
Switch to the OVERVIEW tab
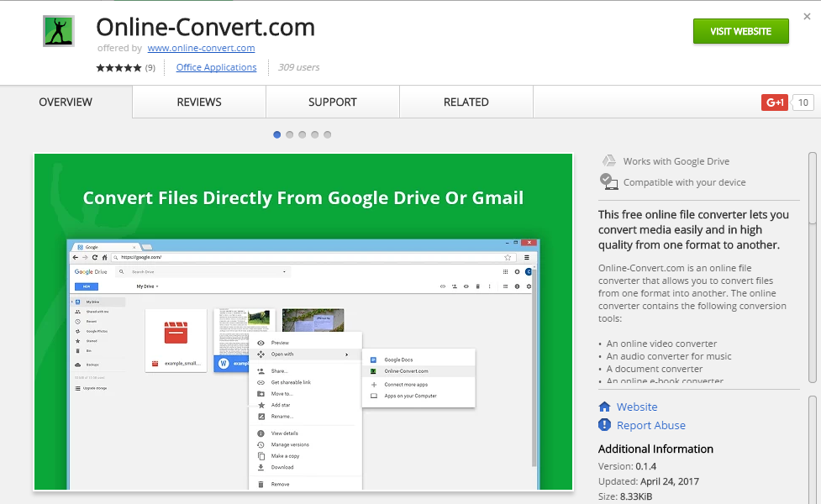[x=66, y=102]
